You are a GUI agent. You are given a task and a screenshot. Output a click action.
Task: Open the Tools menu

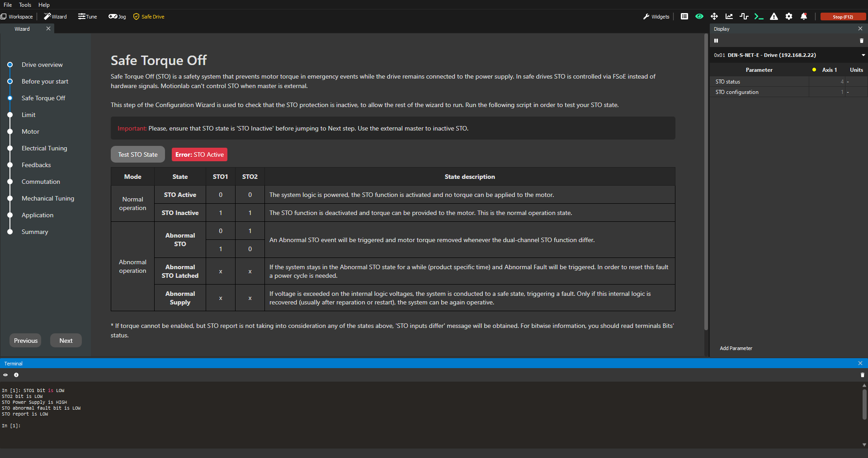click(x=25, y=5)
